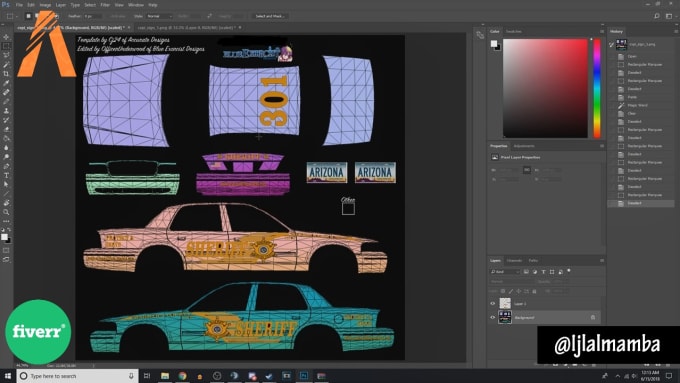Select the Pen tool
The width and height of the screenshot is (680, 383).
click(6, 166)
